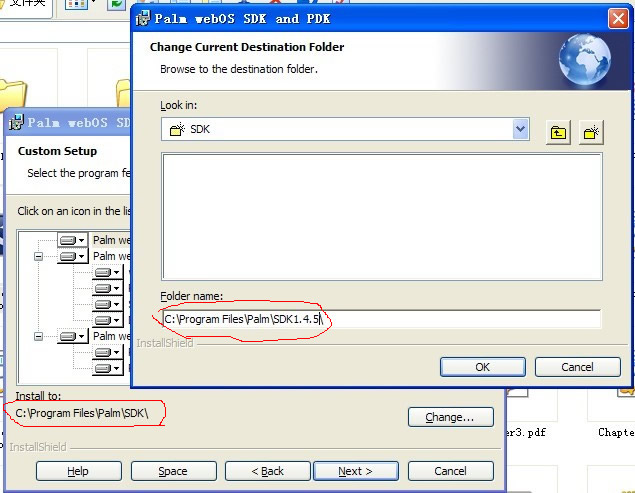Create new folder icon beside Look in
The height and width of the screenshot is (493, 635).
591,132
